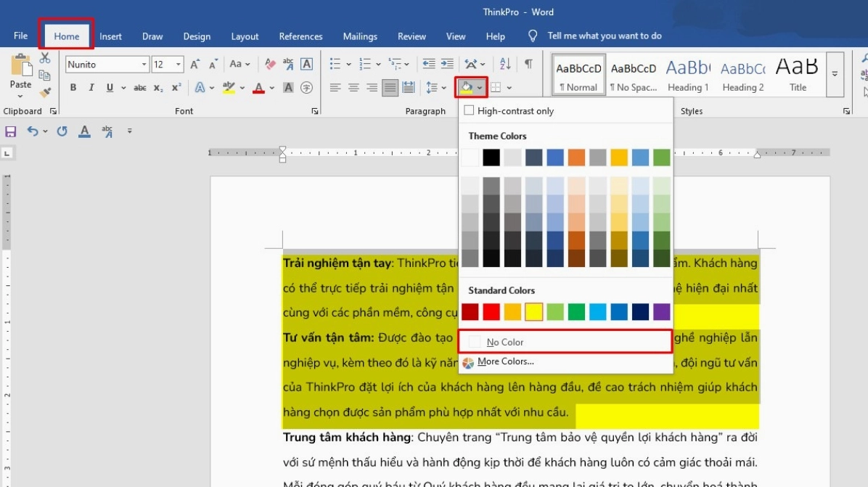This screenshot has width=868, height=487.
Task: Center the paragraph text
Action: (x=353, y=87)
